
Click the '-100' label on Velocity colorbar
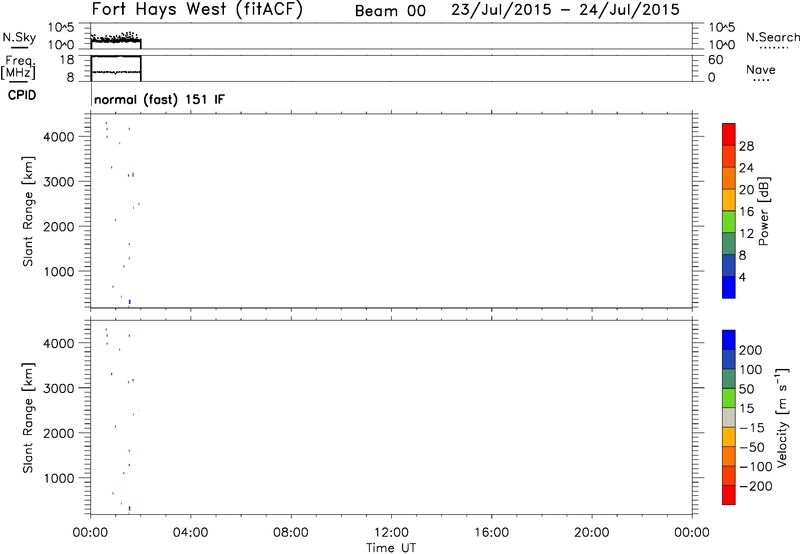[756, 467]
